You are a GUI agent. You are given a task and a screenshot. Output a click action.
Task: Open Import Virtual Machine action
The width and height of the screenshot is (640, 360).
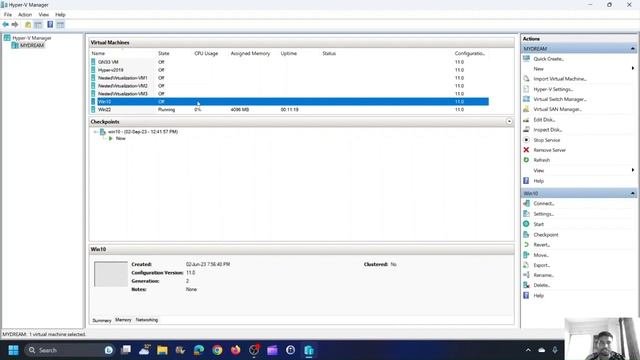560,79
